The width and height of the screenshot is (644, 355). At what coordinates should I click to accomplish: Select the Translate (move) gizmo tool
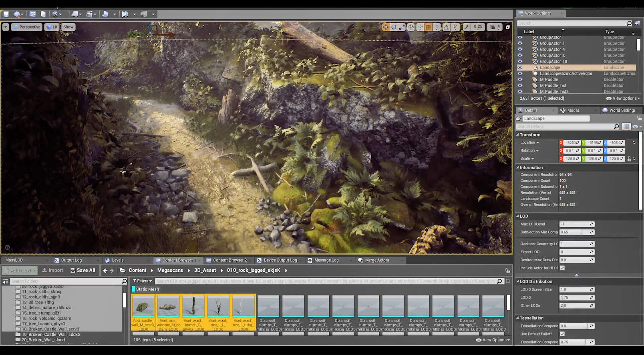click(x=385, y=27)
